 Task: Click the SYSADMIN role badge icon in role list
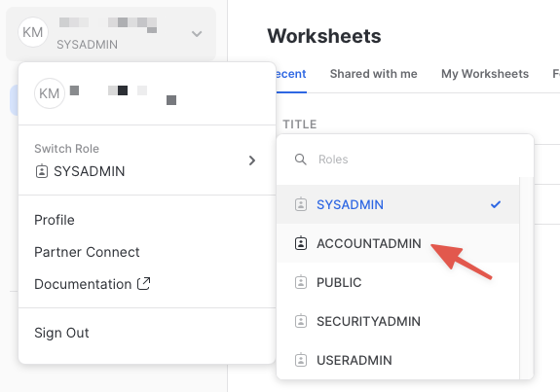[x=301, y=204]
